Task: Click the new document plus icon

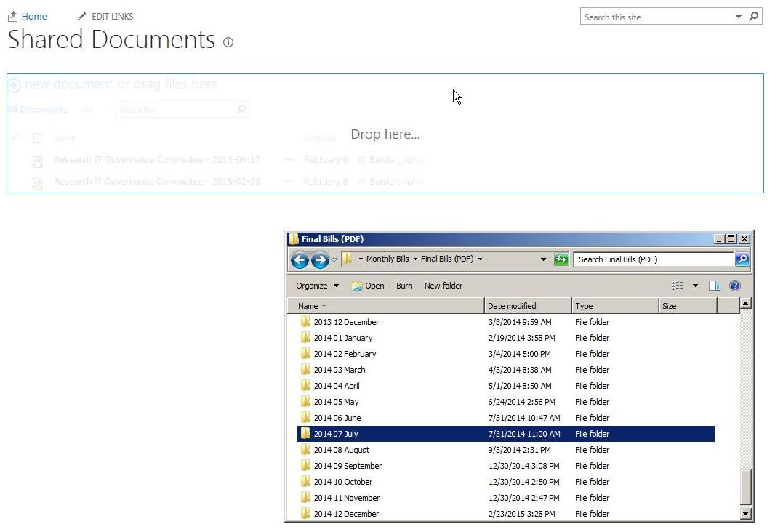Action: tap(15, 85)
